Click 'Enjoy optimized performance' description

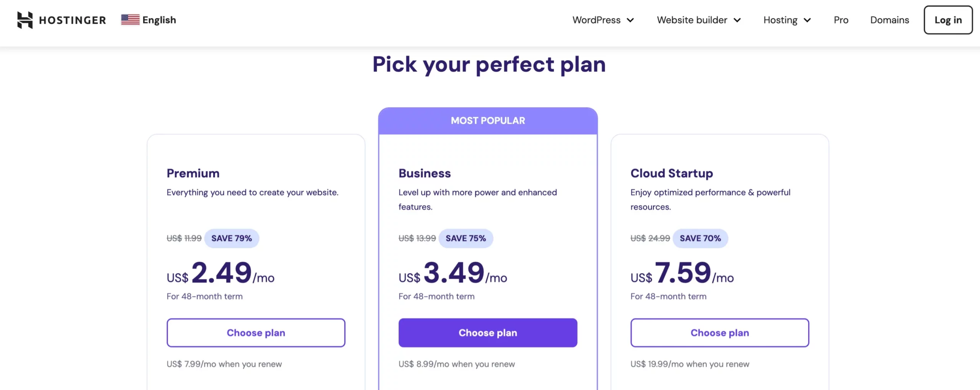(x=710, y=199)
